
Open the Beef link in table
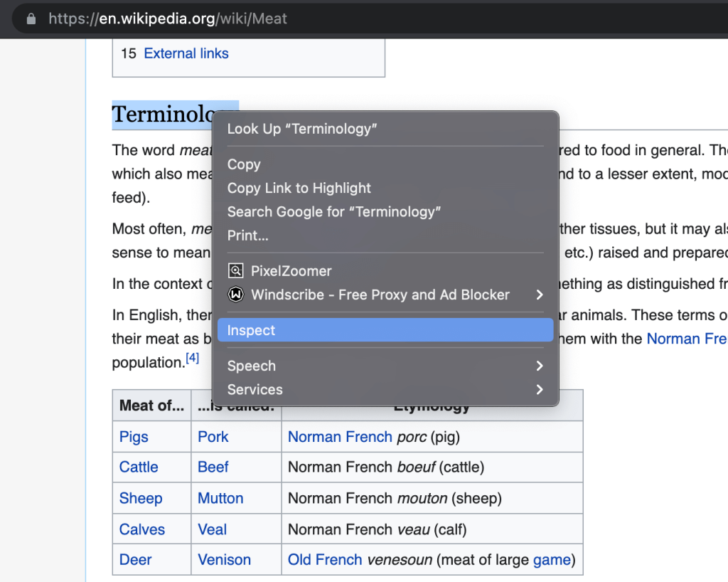213,467
